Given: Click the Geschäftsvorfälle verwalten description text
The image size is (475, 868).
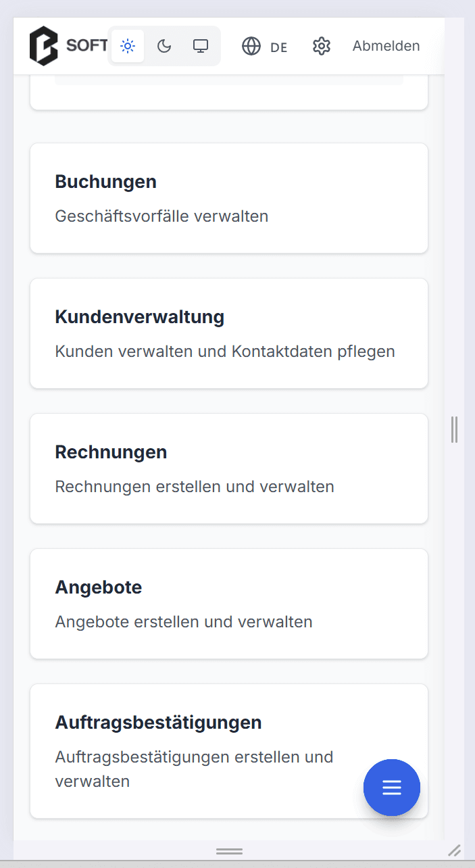Looking at the screenshot, I should pos(161,216).
